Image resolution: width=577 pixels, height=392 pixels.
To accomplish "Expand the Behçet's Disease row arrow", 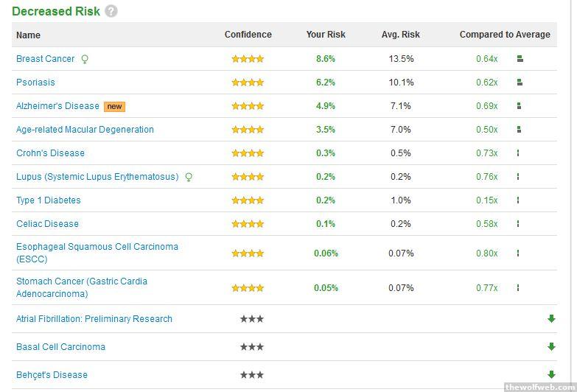I will click(x=550, y=374).
